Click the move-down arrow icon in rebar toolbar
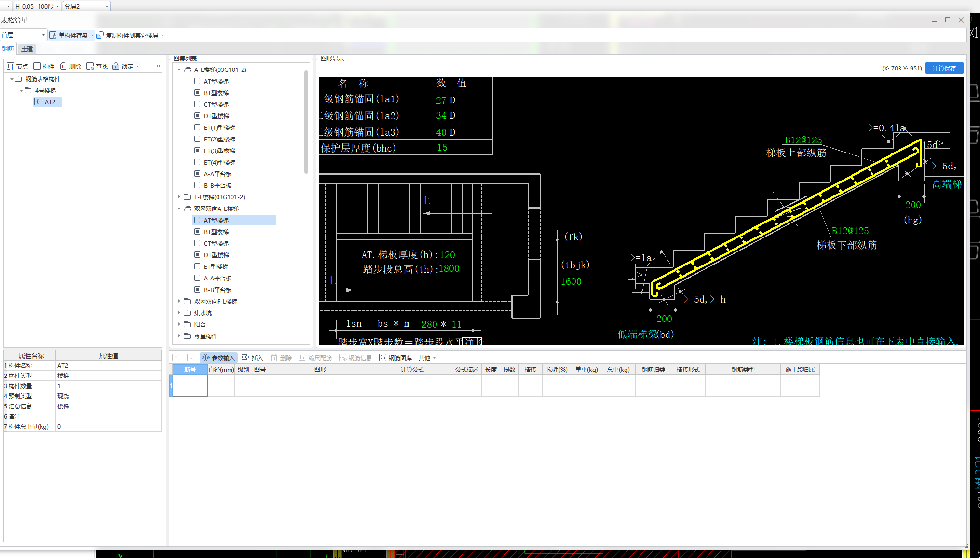Image resolution: width=980 pixels, height=558 pixels. 191,358
